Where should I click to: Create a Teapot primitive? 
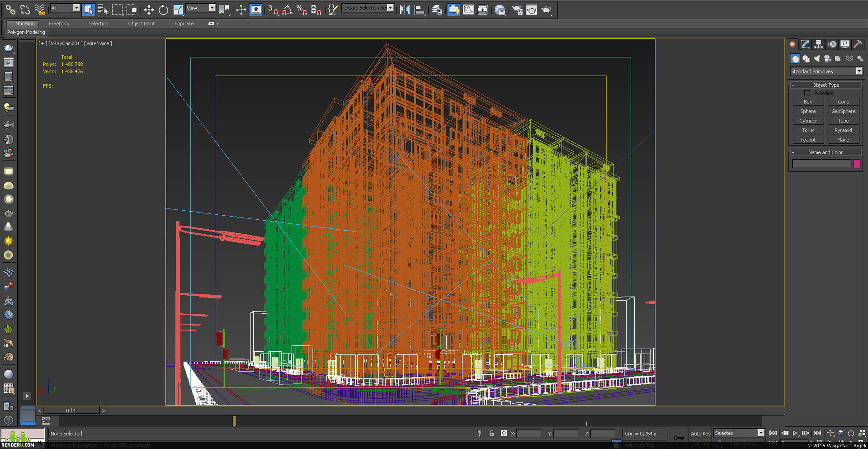click(x=808, y=140)
